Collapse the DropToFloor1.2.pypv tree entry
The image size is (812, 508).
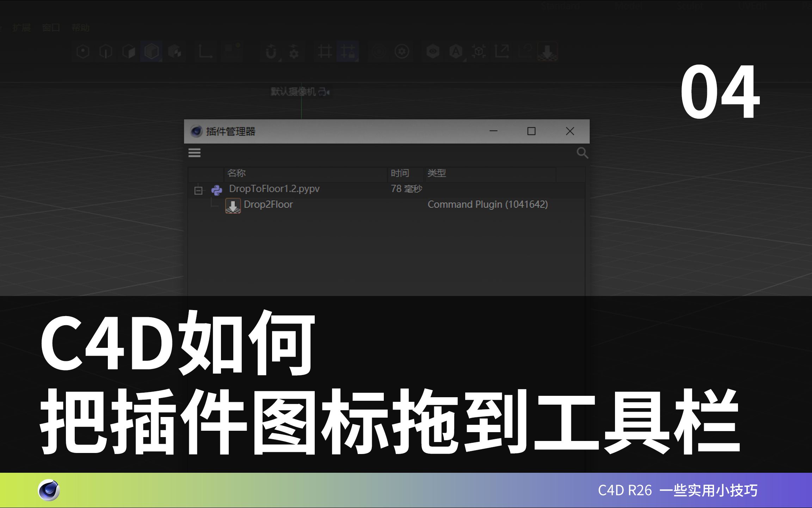point(198,189)
